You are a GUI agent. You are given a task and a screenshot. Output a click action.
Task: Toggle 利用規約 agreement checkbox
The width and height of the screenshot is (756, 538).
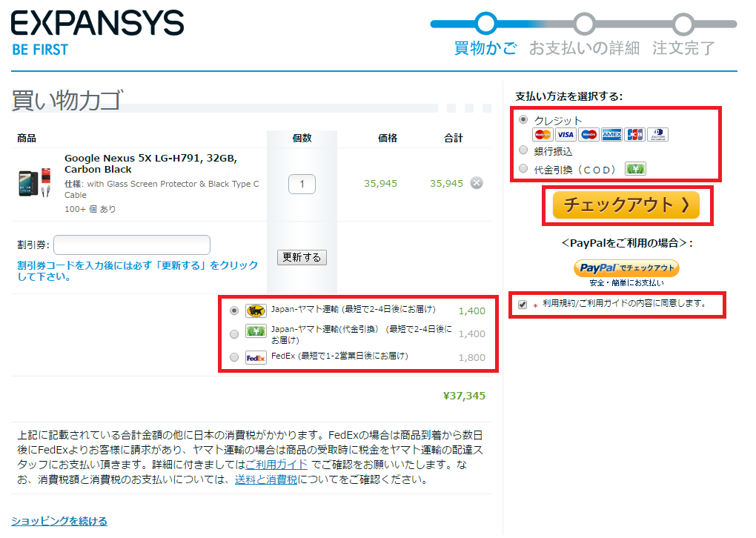[x=523, y=305]
